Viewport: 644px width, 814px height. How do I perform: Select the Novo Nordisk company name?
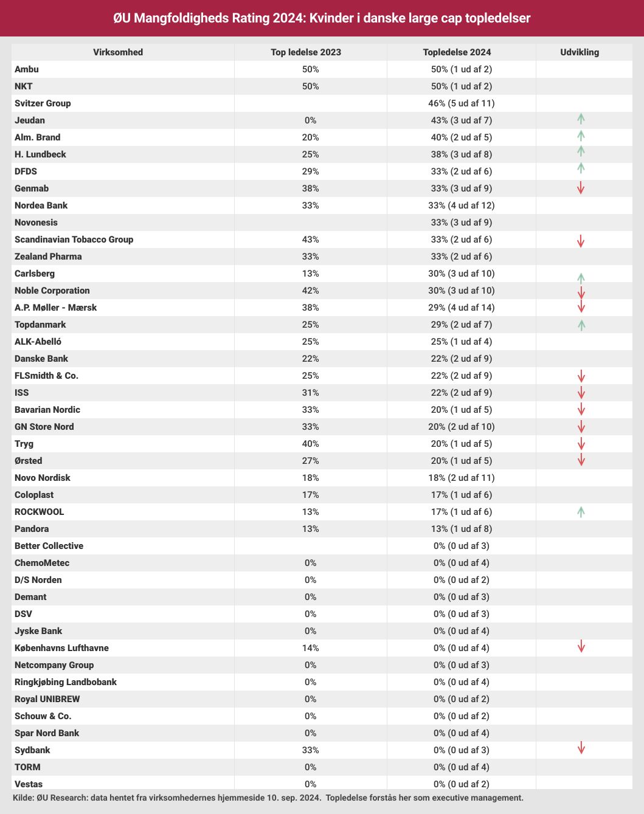click(x=43, y=478)
